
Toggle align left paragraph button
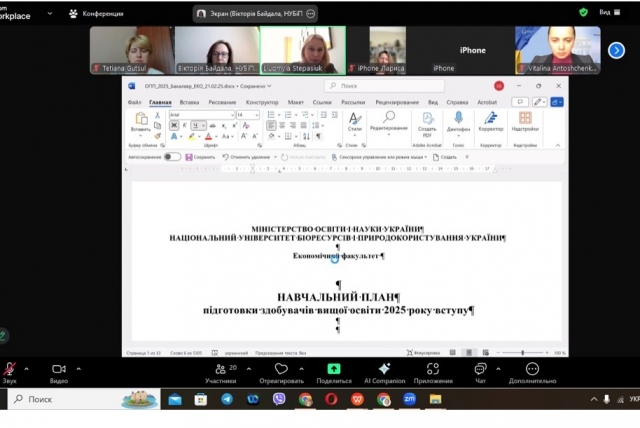[x=271, y=125]
